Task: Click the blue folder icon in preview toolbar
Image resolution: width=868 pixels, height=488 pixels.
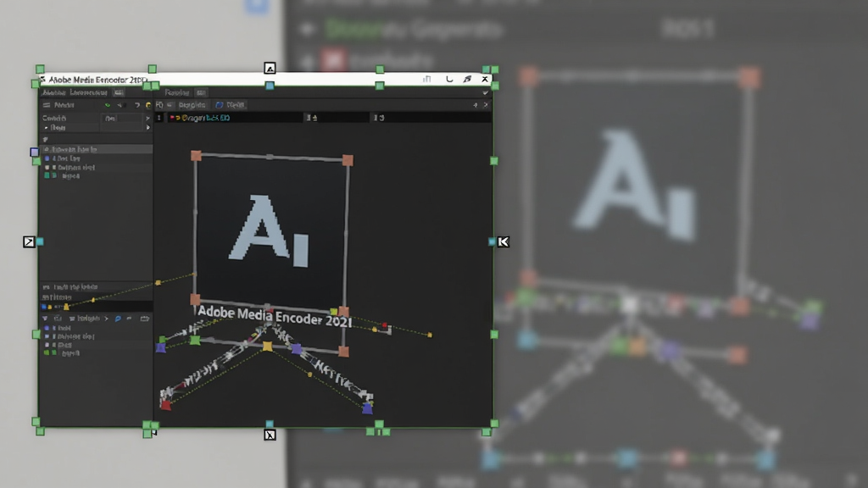Action: tap(220, 105)
